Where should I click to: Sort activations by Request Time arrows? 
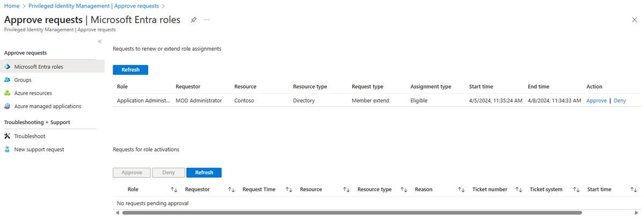tap(289, 190)
